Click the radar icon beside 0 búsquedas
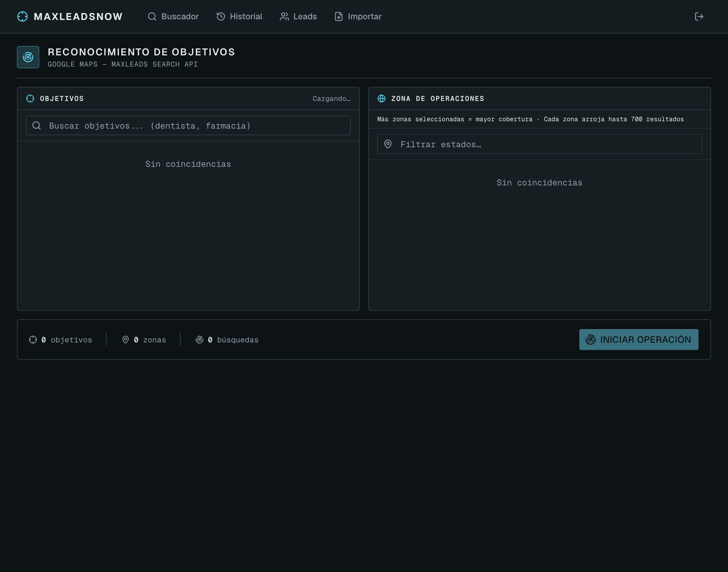Viewport: 728px width, 572px height. tap(200, 340)
